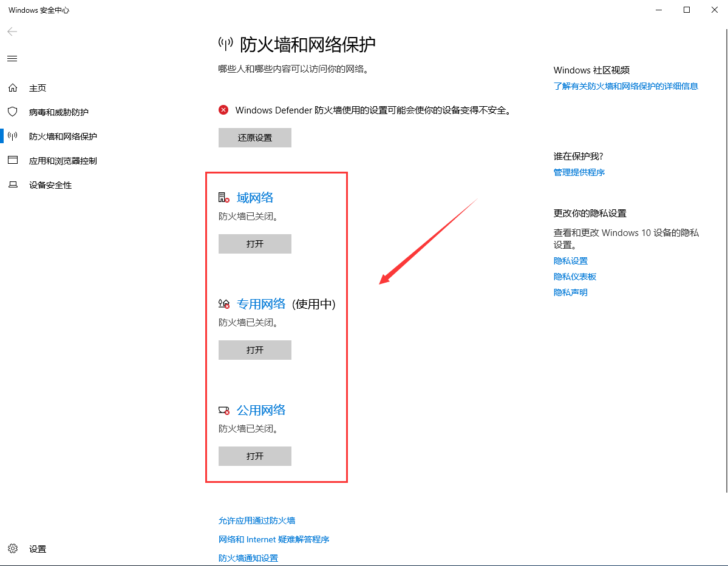Select 设备安全性 in the sidebar
Viewport: 728px width, 566px height.
[50, 185]
